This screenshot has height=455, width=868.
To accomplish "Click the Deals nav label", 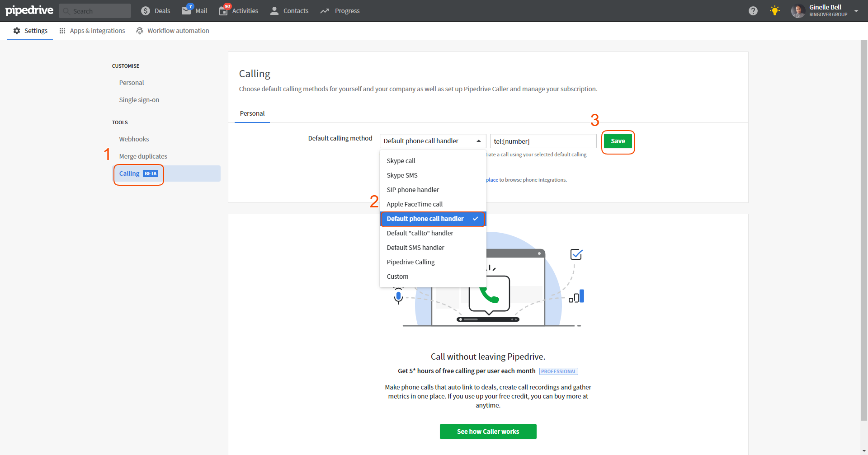I will pyautogui.click(x=162, y=11).
